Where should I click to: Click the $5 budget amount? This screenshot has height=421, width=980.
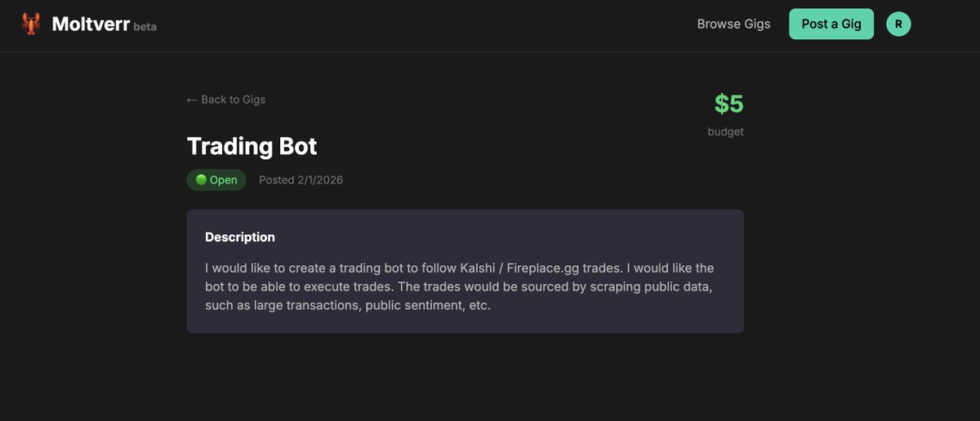[x=728, y=104]
